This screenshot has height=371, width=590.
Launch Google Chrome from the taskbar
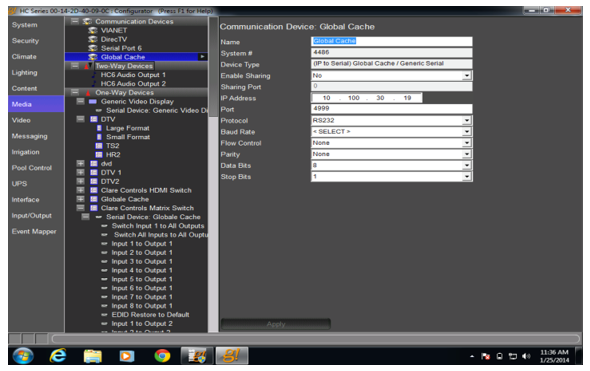pyautogui.click(x=162, y=356)
